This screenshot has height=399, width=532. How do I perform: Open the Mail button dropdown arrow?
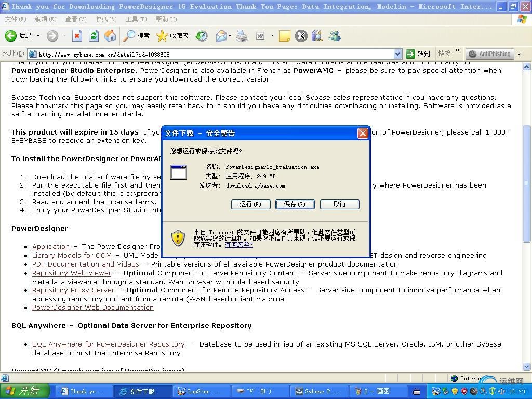(230, 36)
